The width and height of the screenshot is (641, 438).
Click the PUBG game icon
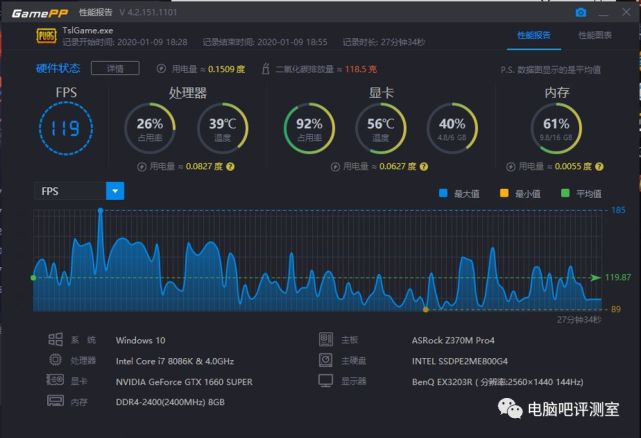point(46,36)
